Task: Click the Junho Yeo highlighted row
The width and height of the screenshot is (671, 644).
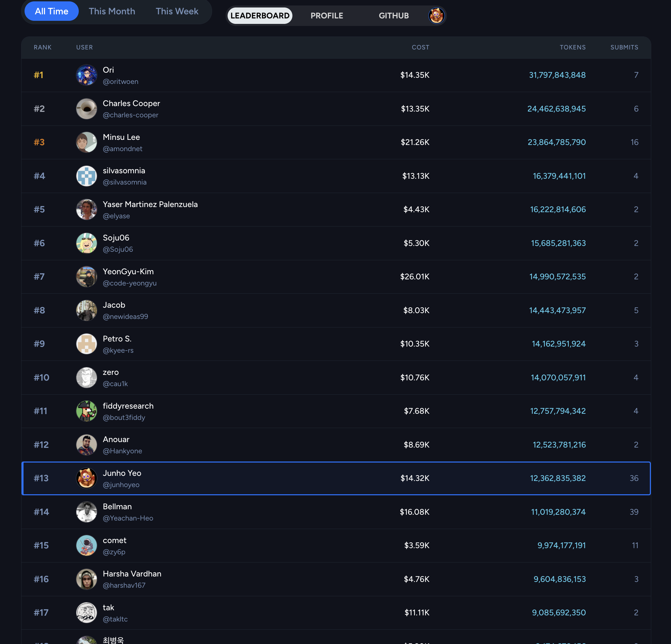Action: tap(335, 478)
